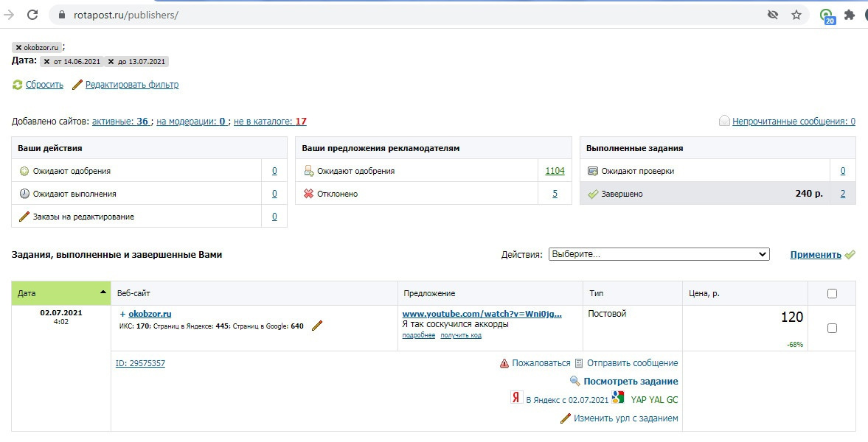868x442 pixels.
Task: Click the unread messages envelope icon
Action: (724, 121)
